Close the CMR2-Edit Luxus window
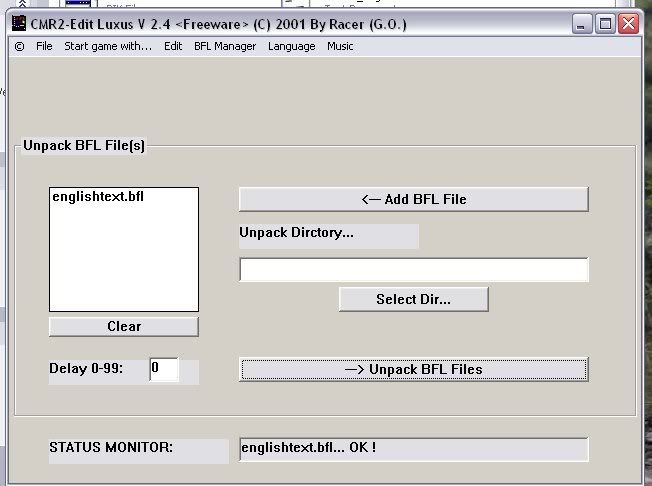The image size is (652, 486). [x=628, y=23]
